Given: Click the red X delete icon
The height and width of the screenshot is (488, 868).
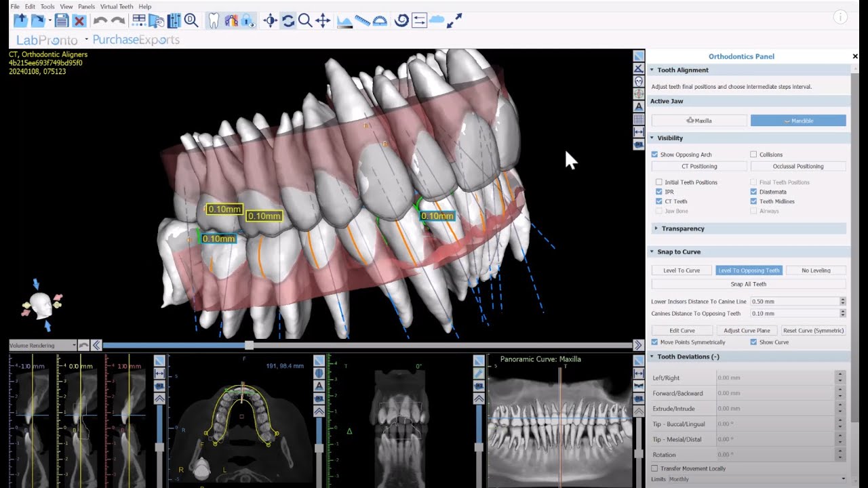Looking at the screenshot, I should (x=79, y=21).
